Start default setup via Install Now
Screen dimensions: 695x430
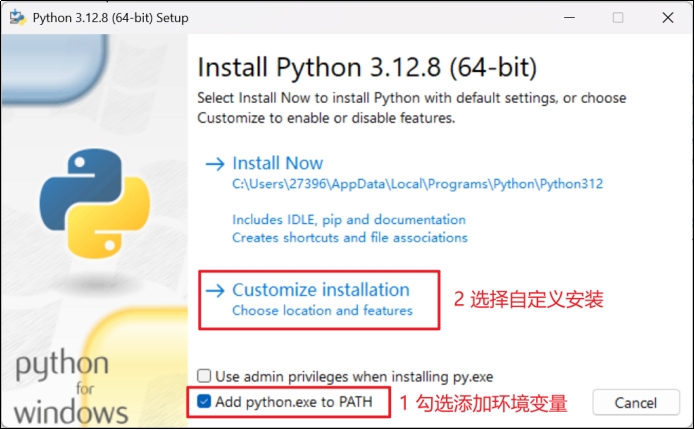(278, 163)
